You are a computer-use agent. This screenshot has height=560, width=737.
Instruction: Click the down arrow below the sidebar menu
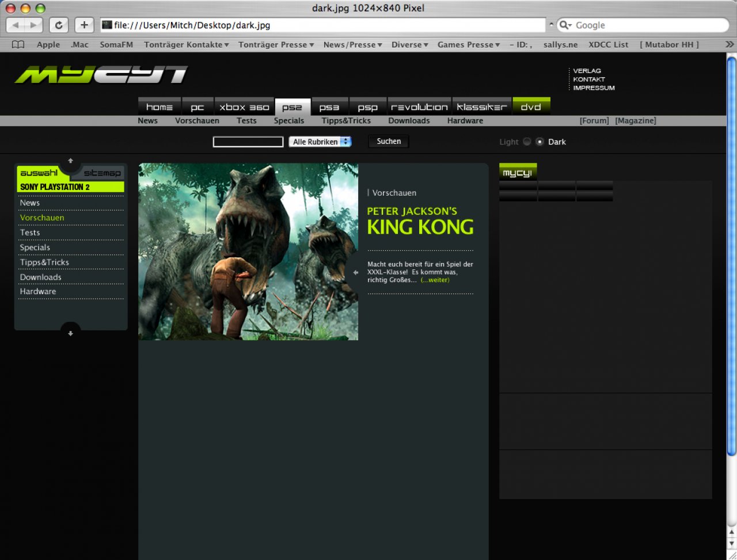point(70,333)
